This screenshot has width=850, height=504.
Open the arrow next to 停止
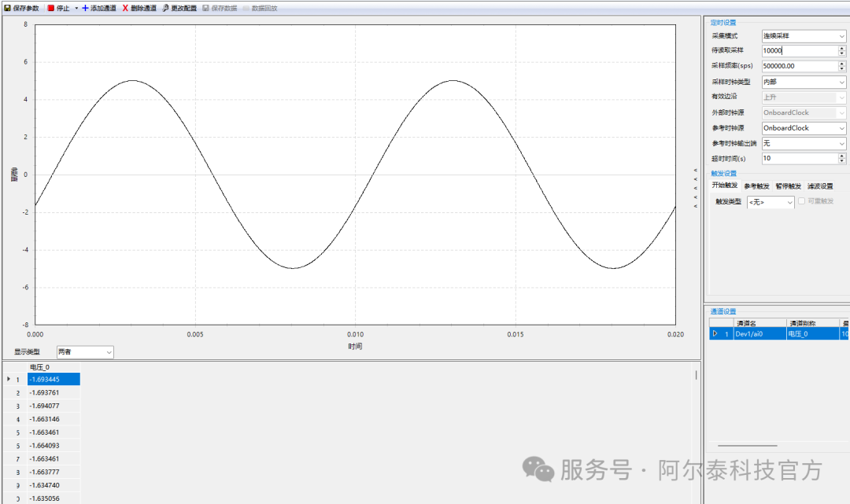[x=76, y=8]
